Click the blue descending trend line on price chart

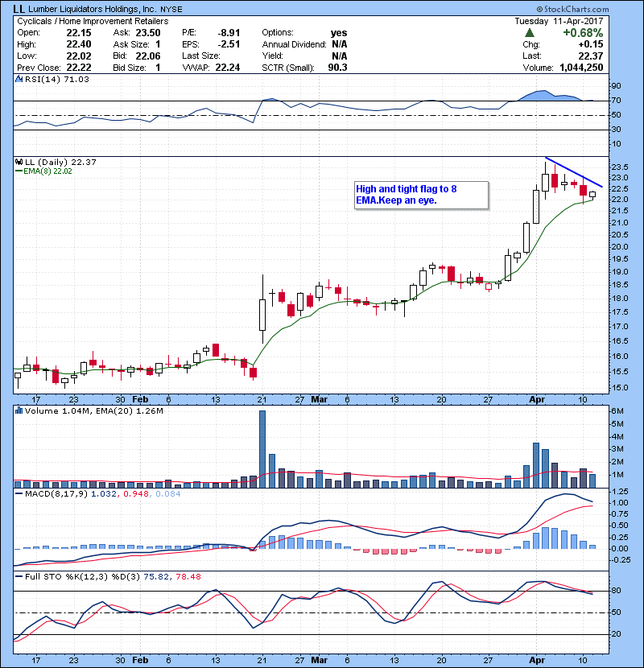click(x=574, y=172)
